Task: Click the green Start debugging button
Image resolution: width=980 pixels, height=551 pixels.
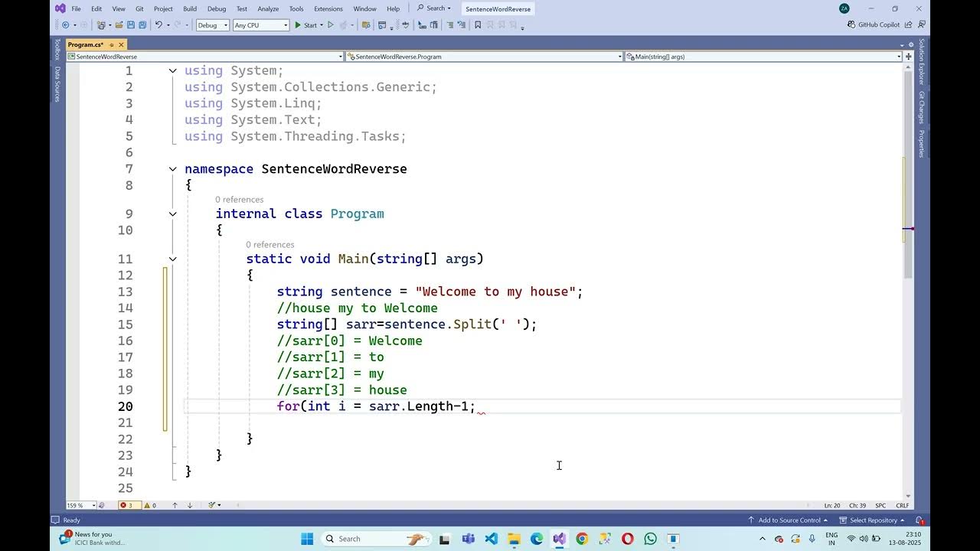Action: 305,25
